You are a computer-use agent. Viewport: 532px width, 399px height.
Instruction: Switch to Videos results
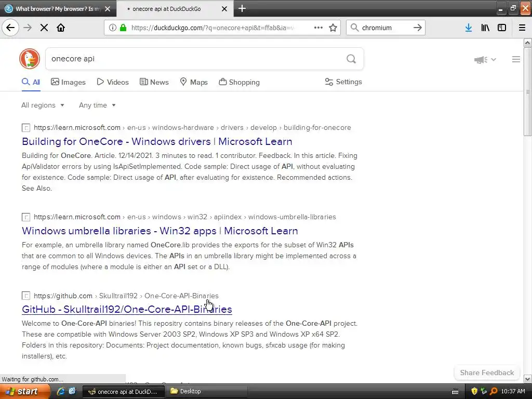pos(113,82)
